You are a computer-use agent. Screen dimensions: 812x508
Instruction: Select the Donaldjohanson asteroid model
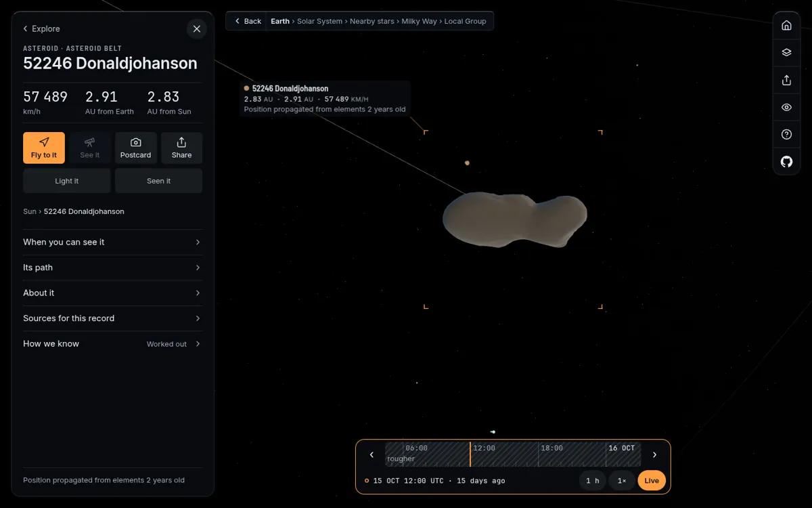tap(515, 219)
